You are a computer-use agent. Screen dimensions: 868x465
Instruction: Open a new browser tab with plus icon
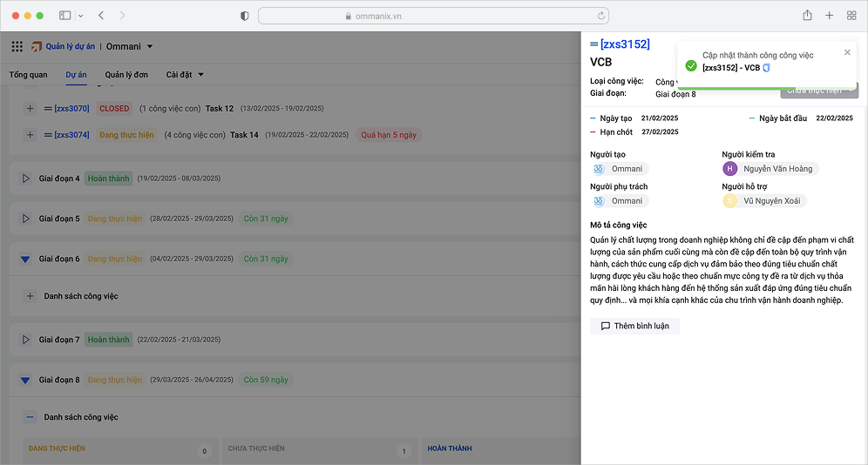pyautogui.click(x=829, y=16)
